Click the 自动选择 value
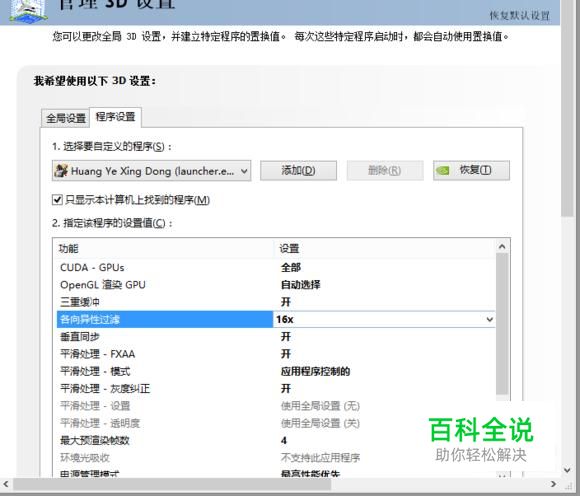 coord(300,285)
